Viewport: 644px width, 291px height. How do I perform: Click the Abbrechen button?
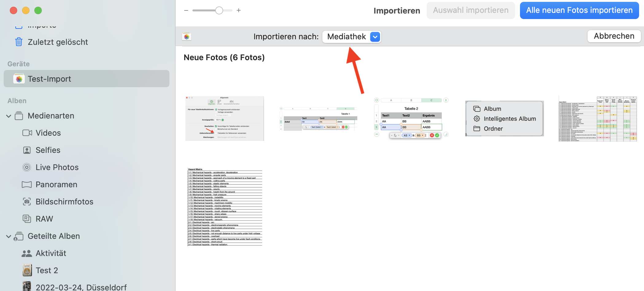pyautogui.click(x=614, y=36)
